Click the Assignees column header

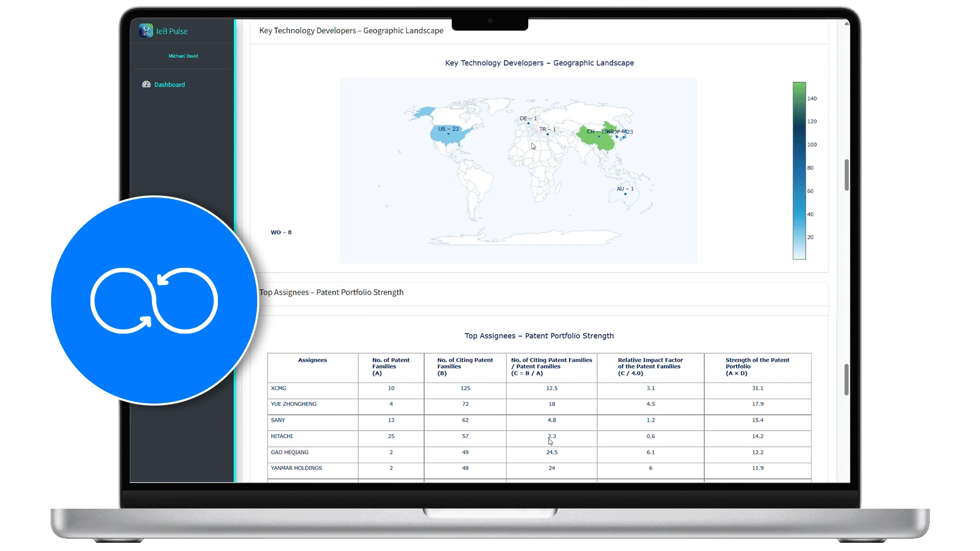(312, 360)
